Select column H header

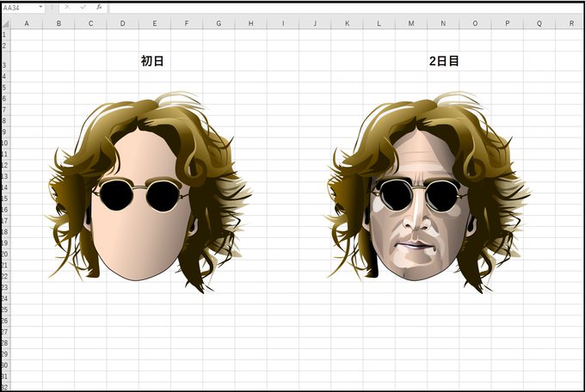pos(251,23)
